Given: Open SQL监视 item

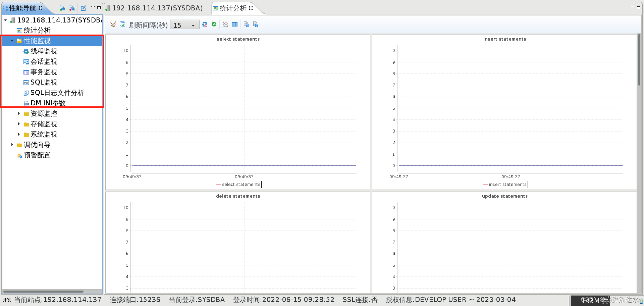Looking at the screenshot, I should (x=44, y=82).
